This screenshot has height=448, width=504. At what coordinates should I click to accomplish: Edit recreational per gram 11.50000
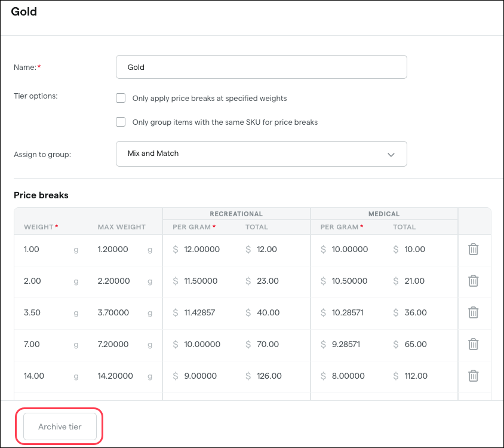(201, 281)
